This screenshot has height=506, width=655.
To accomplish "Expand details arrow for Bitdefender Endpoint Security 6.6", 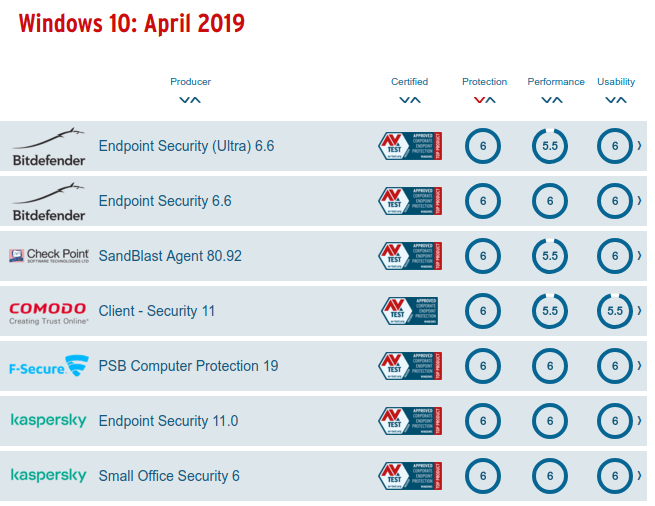I will click(x=640, y=201).
